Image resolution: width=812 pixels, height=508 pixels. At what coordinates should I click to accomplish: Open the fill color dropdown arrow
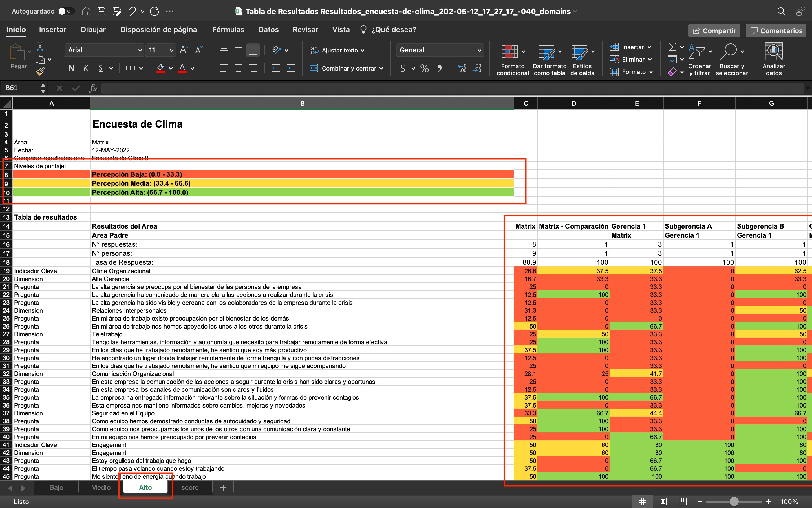pos(171,69)
